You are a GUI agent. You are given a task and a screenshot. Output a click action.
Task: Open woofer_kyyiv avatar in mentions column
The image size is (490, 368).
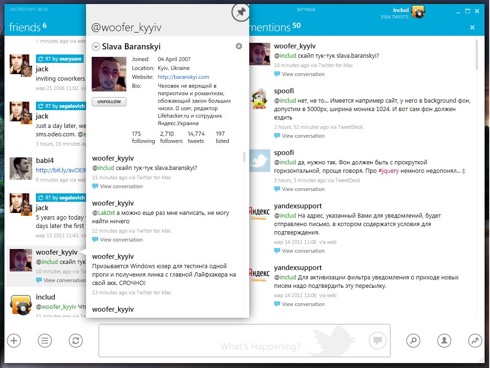[x=260, y=54]
